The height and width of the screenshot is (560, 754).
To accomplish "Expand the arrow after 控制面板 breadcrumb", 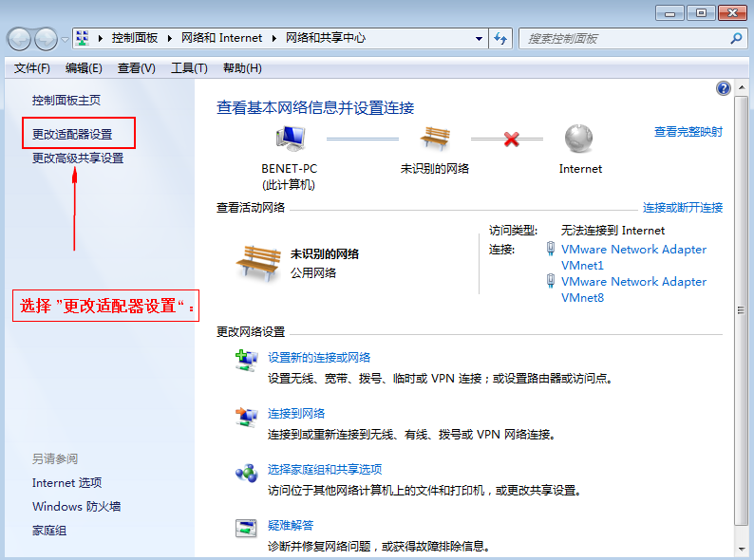I will (x=170, y=39).
